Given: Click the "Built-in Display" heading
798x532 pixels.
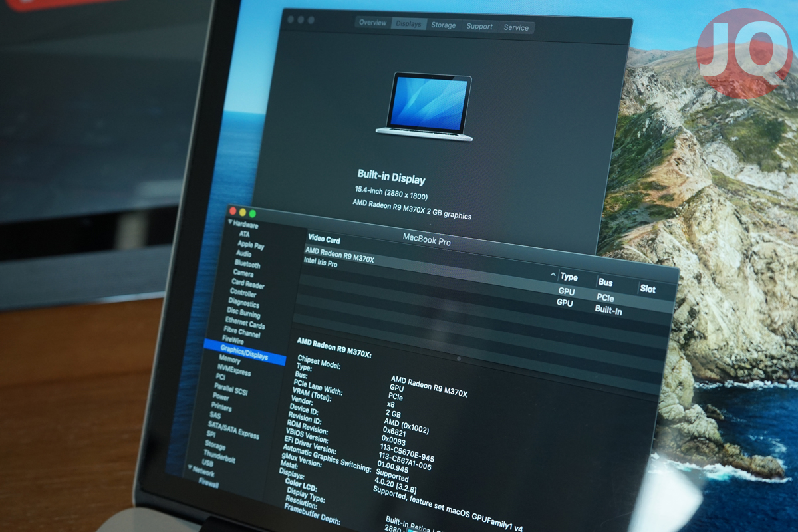Looking at the screenshot, I should point(391,176).
